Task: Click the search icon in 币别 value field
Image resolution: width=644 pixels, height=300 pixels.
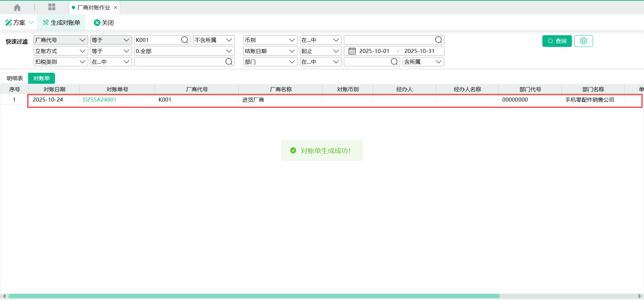Action: point(438,40)
